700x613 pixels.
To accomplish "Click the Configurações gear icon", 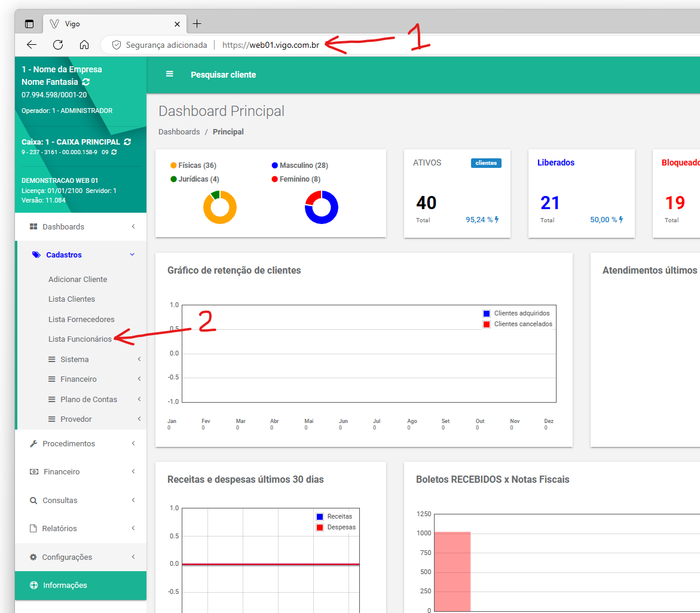I will (33, 557).
